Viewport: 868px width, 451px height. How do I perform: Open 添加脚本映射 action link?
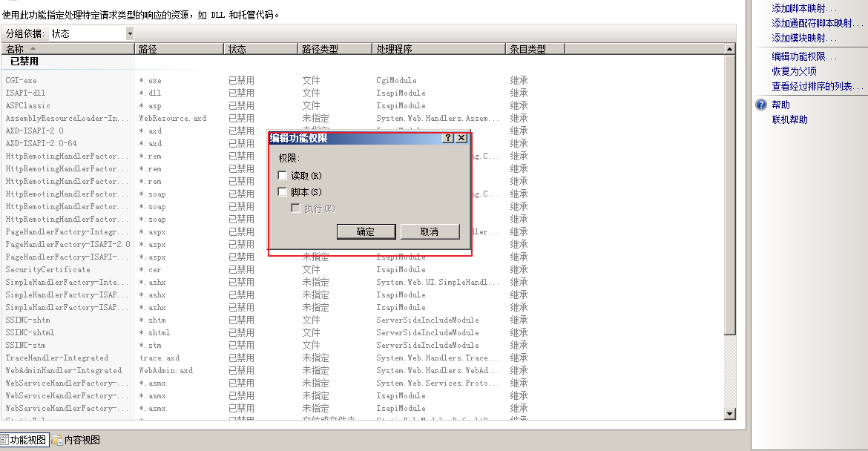point(803,8)
